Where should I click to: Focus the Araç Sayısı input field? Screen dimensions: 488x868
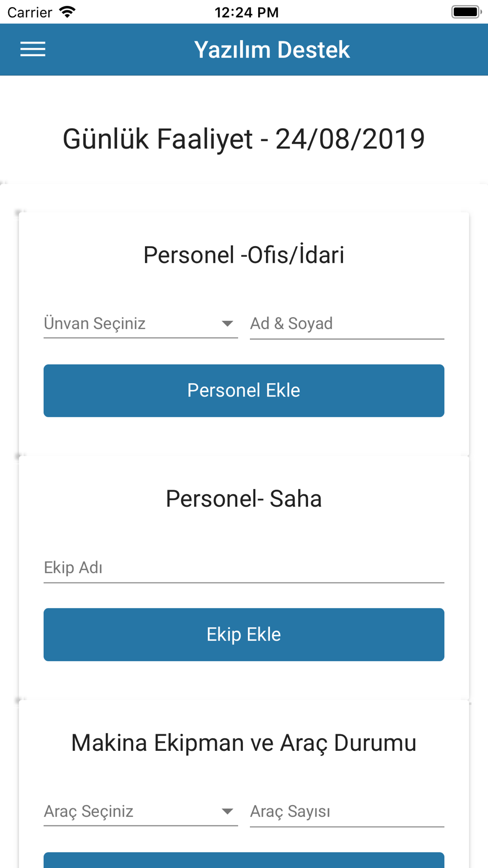tap(347, 811)
